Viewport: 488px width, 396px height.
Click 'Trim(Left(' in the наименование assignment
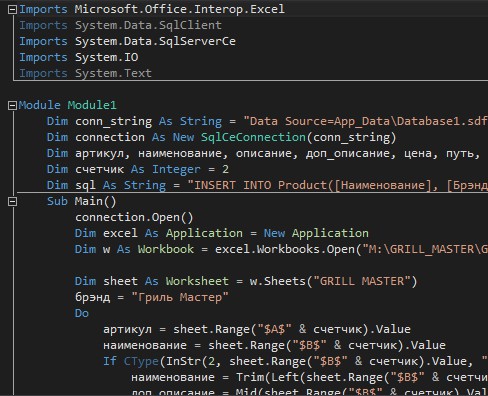pos(271,377)
